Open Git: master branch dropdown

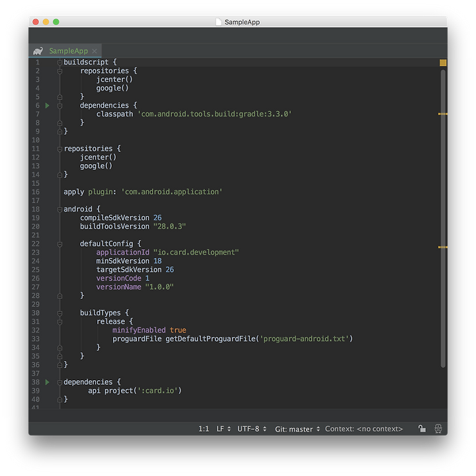[297, 428]
